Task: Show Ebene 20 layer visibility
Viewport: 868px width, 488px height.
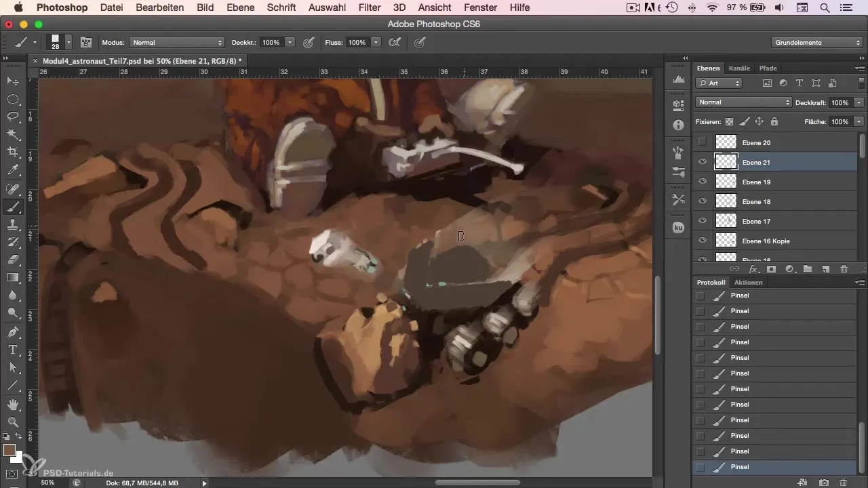Action: [703, 142]
